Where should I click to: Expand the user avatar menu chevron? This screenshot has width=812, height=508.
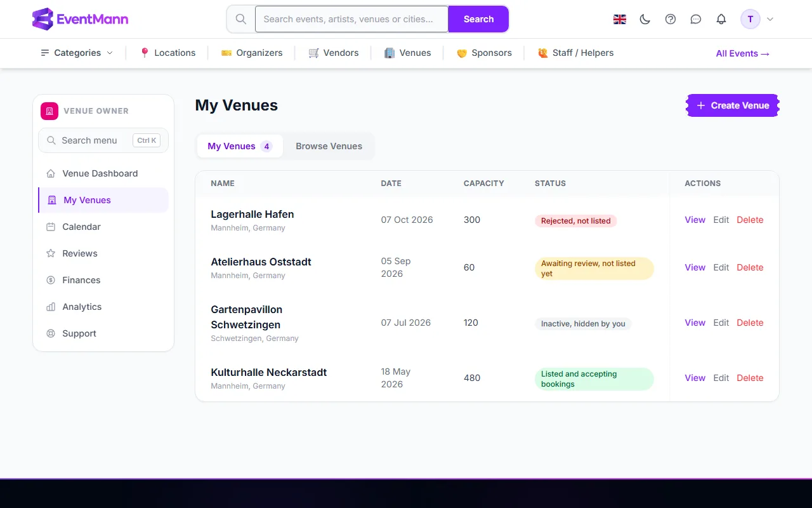770,19
